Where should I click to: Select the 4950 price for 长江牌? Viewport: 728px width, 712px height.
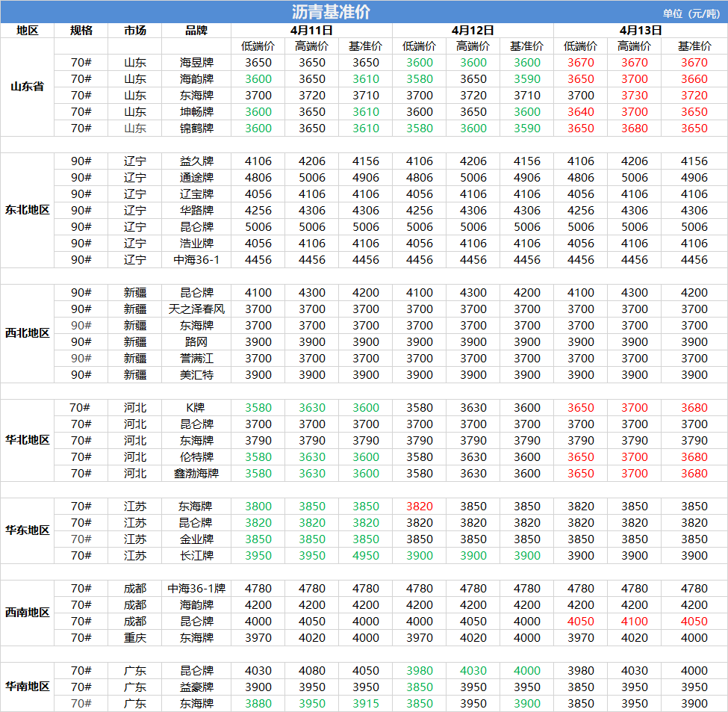point(365,556)
